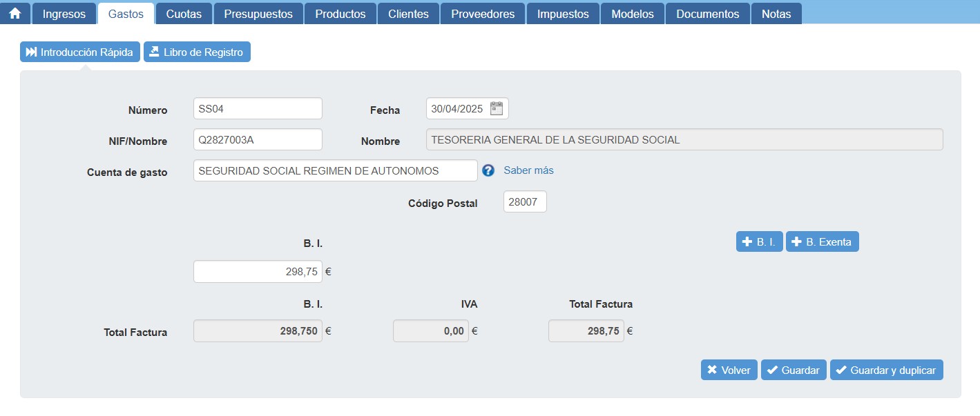Select the Gastos tab
The image size is (980, 416).
click(x=126, y=14)
